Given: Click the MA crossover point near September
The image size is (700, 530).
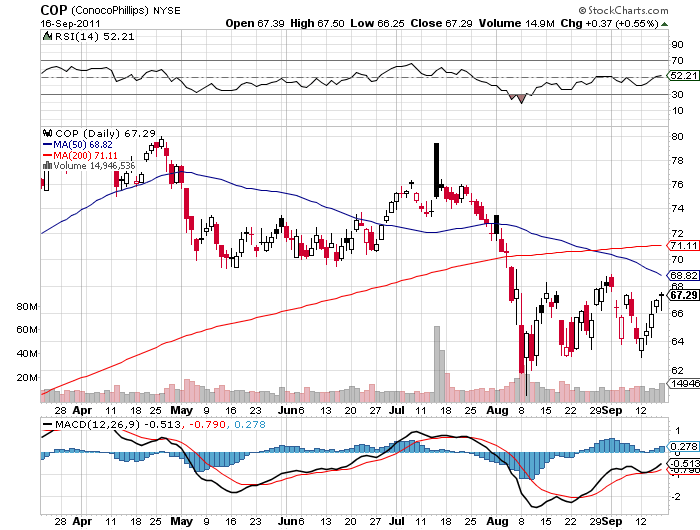Looking at the screenshot, I should tap(591, 250).
